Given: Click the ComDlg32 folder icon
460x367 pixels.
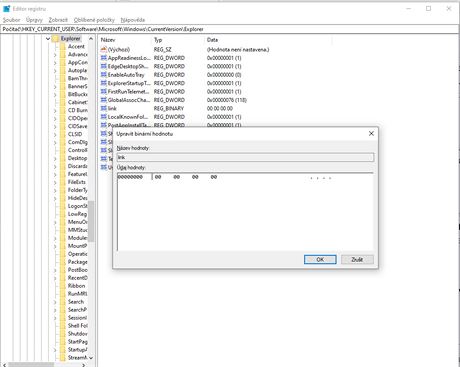Looking at the screenshot, I should pyautogui.click(x=63, y=142).
